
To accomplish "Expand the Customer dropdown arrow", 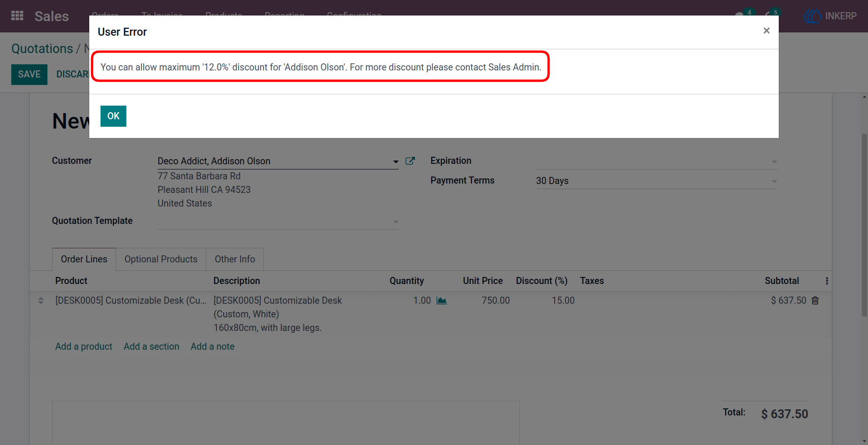I will click(x=395, y=161).
